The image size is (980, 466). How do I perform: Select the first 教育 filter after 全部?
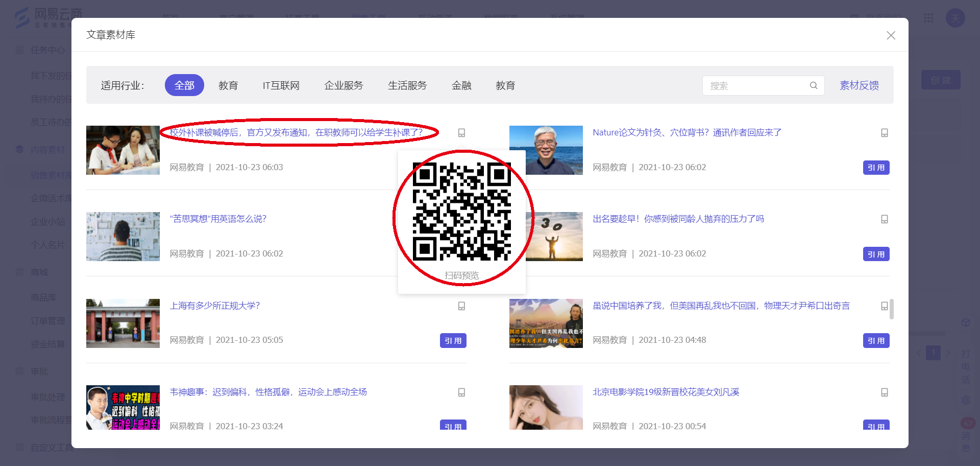pyautogui.click(x=228, y=86)
